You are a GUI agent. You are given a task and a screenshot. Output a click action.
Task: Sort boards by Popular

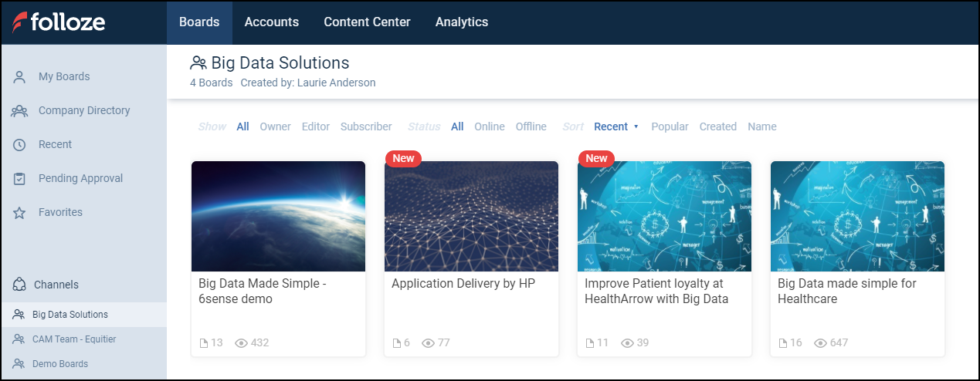point(670,126)
